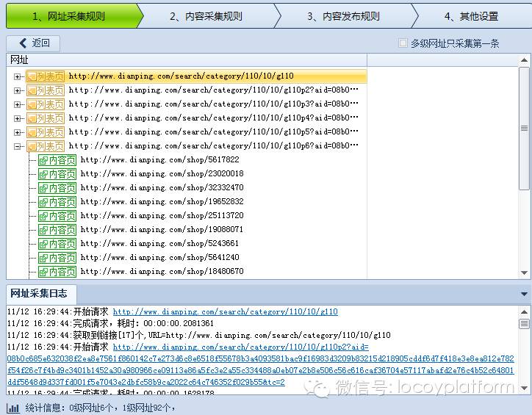Viewport: 532px width, 415px height.
Task: Expand the g110p3 list page node
Action: (x=17, y=104)
